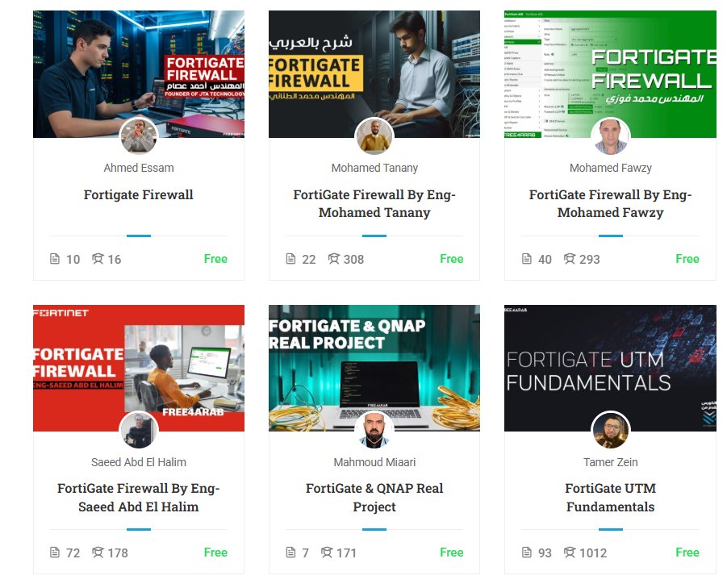Click the Mohamed Fawzy instructor name
The image size is (727, 588).
coord(611,168)
